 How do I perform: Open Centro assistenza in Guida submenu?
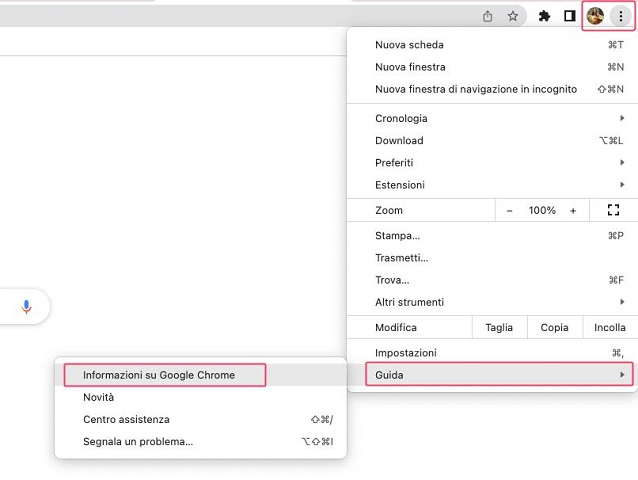(127, 419)
